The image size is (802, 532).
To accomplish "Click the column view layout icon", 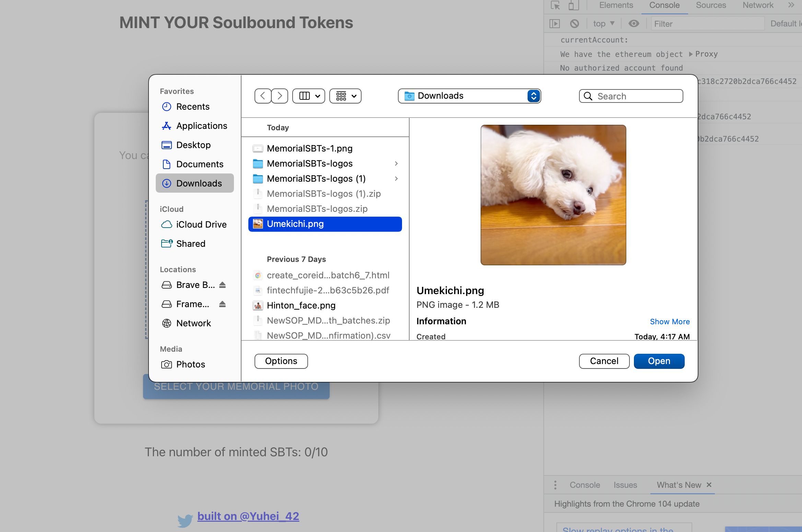I will 303,96.
